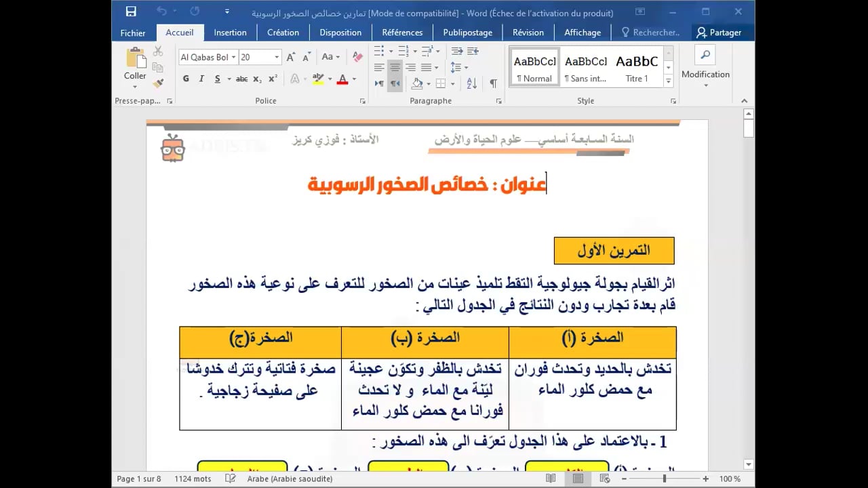Screen dimensions: 868x488
Task: Open spelling check icon in the status bar
Action: tap(231, 479)
